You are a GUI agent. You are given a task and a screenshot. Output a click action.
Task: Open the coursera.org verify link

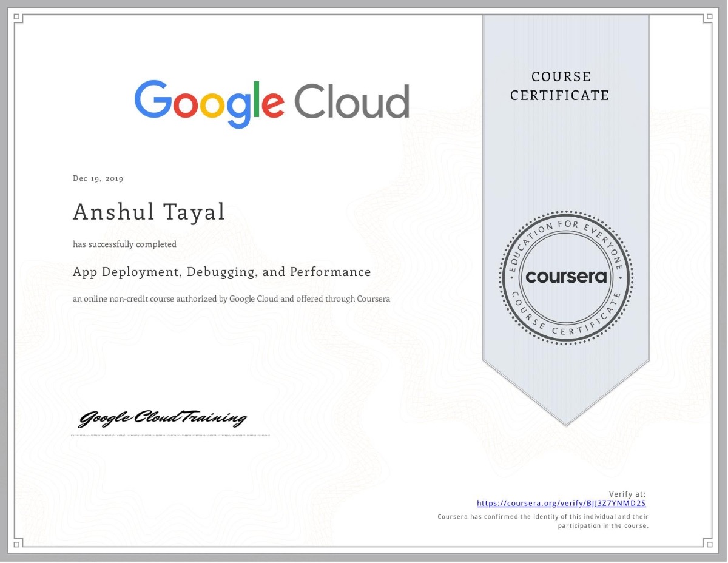[x=561, y=503]
